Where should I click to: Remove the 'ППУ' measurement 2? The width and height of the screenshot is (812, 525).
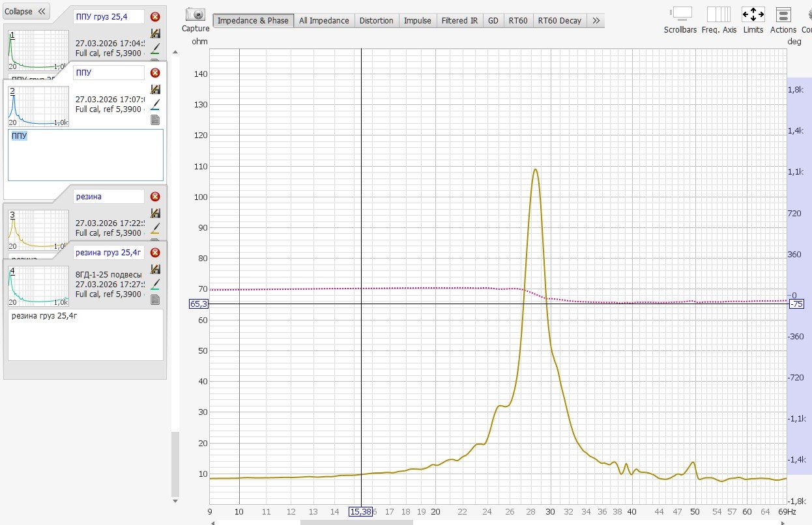pyautogui.click(x=155, y=73)
